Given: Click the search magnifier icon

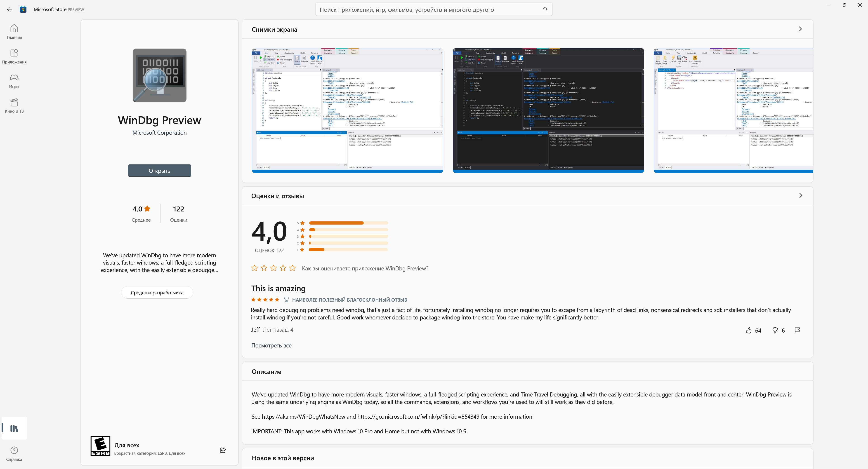Looking at the screenshot, I should pos(545,9).
